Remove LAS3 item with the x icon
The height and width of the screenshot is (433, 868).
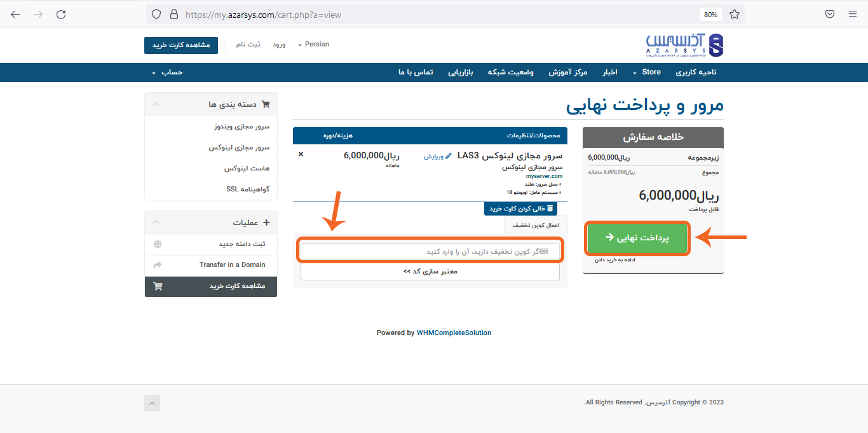tap(301, 155)
